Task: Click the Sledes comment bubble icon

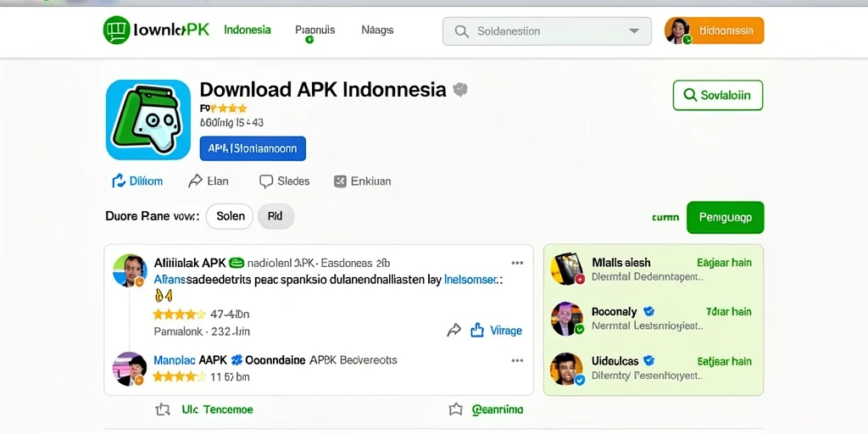Action: (x=266, y=181)
